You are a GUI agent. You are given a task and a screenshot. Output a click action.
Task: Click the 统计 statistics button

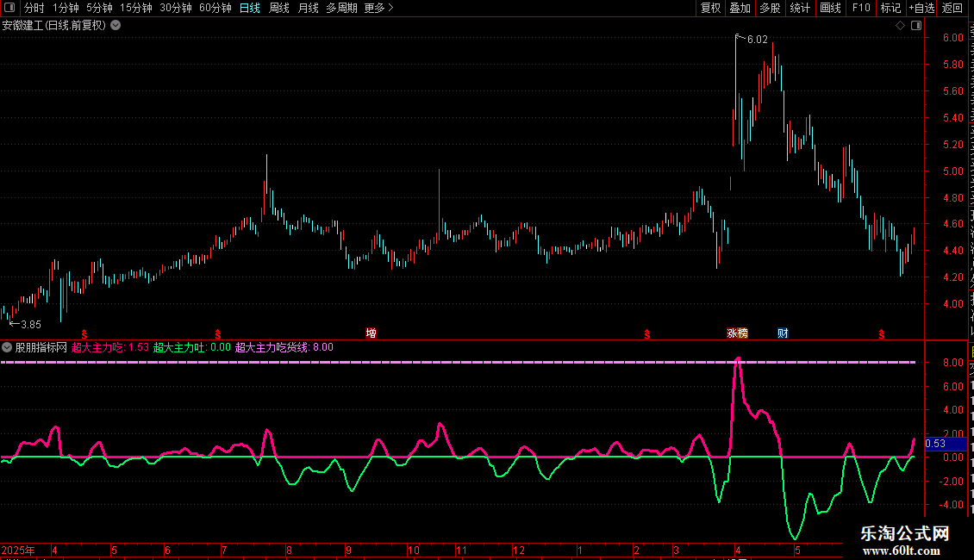tap(800, 8)
